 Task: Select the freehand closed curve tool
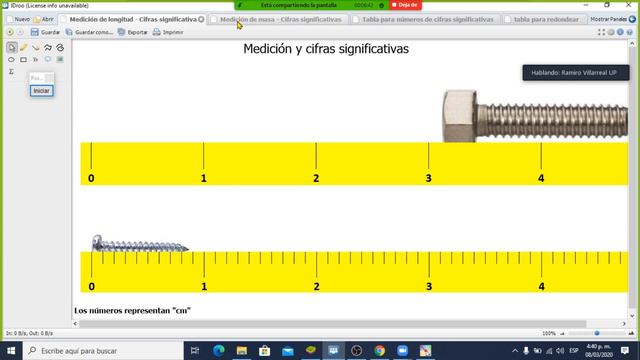click(60, 48)
